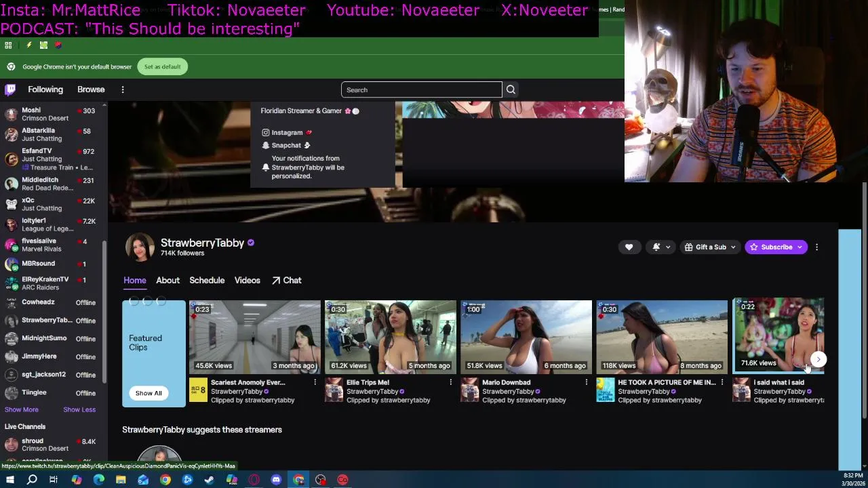Click the game icon beside HE TOOK A PICTURE clip

pyautogui.click(x=605, y=390)
